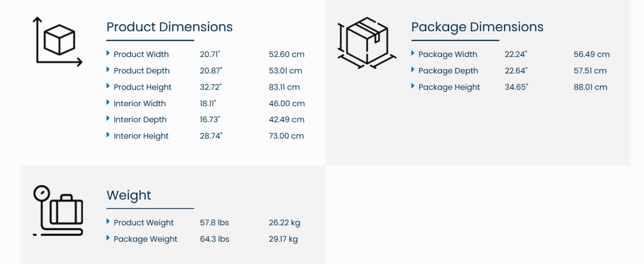Click the 52.60 cm product width value

[x=287, y=54]
